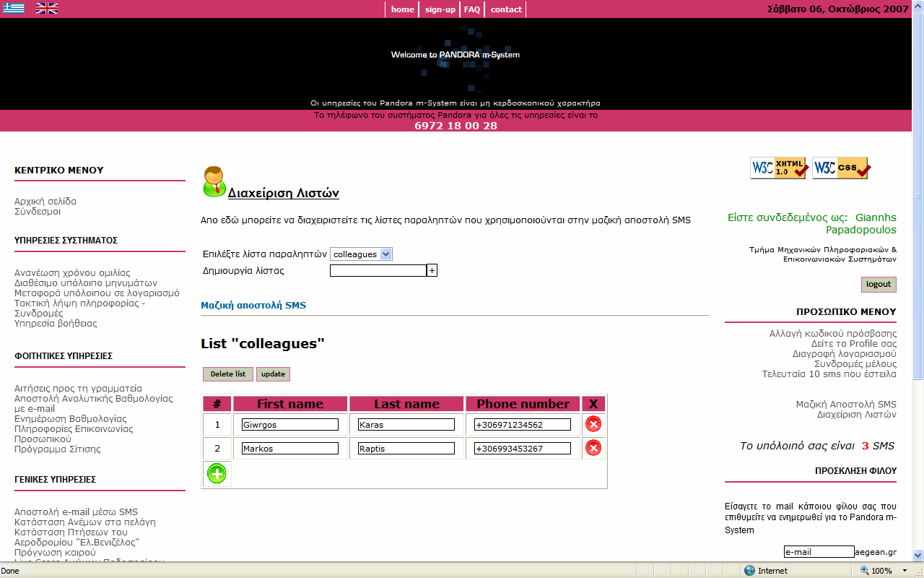Open Υπηρεσία βοήθειας link

pyautogui.click(x=56, y=324)
